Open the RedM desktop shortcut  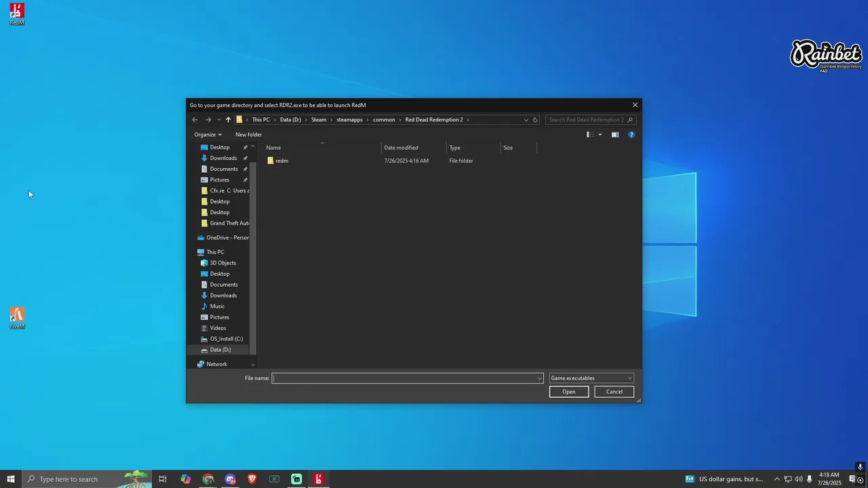17,14
